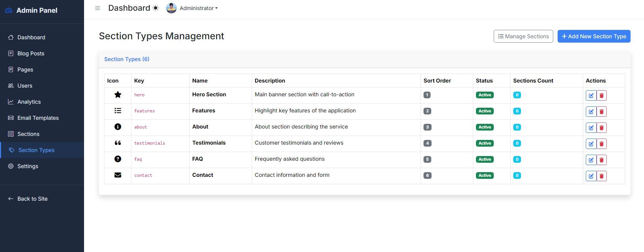Click Add New Section Type button

[x=594, y=36]
